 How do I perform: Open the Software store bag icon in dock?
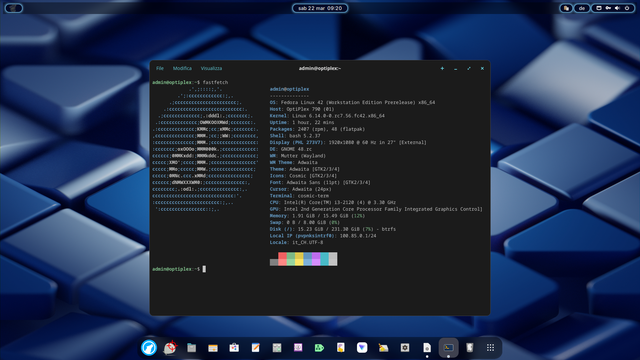coord(234,348)
